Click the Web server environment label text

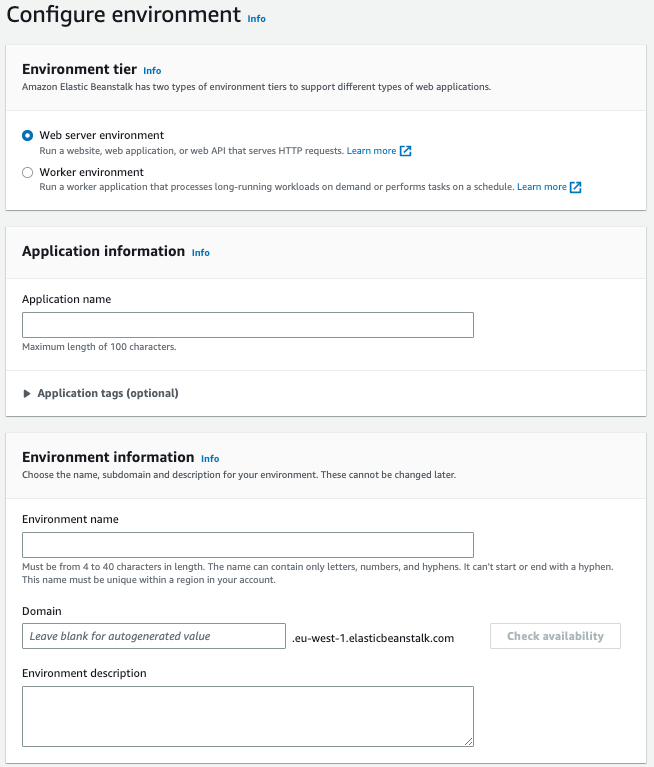click(x=101, y=135)
